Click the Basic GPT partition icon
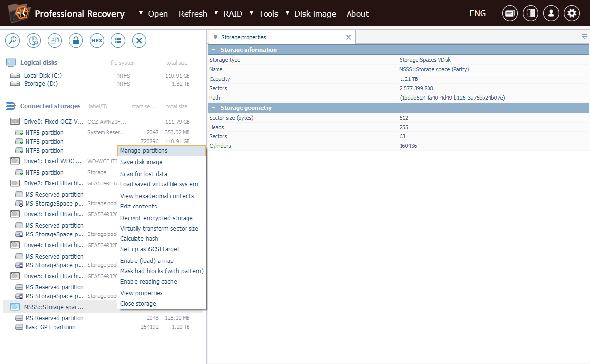Viewport: 590px width, 364px height. click(x=19, y=327)
